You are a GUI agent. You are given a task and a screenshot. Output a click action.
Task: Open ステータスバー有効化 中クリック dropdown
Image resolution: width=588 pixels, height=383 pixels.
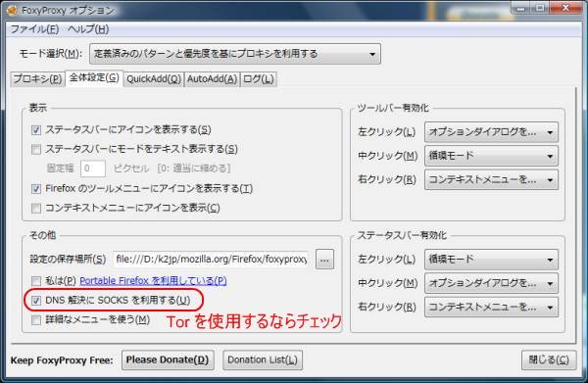pos(491,283)
